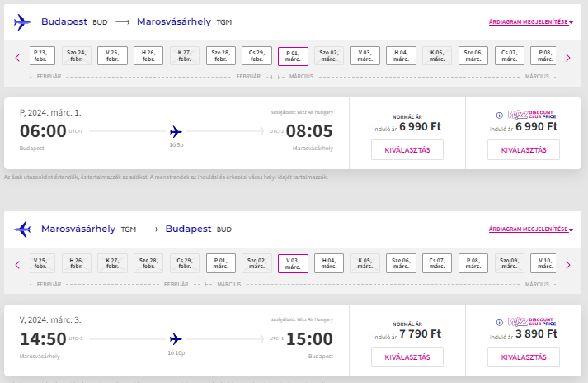
Task: Choose outbound normal price 6 990 Ft Kiválasztás
Action: [407, 150]
